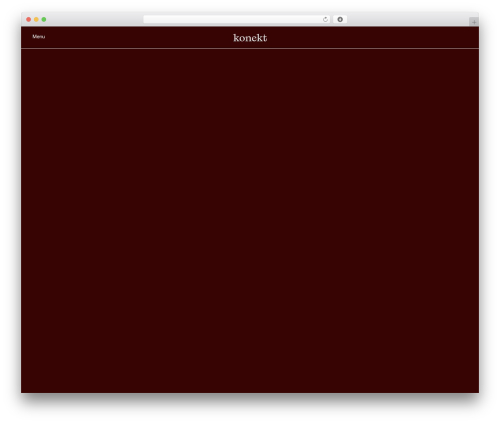Viewport: 500px width, 423px height.
Task: Click the konekt logo
Action: coord(250,38)
